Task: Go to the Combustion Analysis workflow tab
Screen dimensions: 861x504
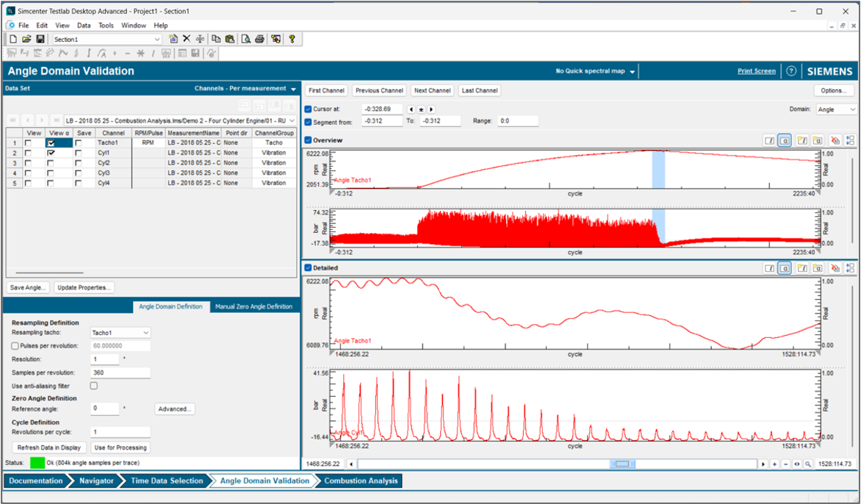Action: [x=361, y=481]
